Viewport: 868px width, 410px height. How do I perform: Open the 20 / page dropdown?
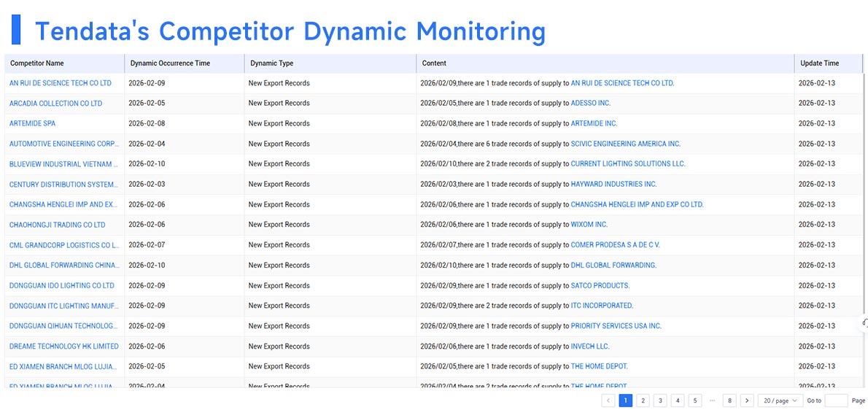click(x=780, y=400)
